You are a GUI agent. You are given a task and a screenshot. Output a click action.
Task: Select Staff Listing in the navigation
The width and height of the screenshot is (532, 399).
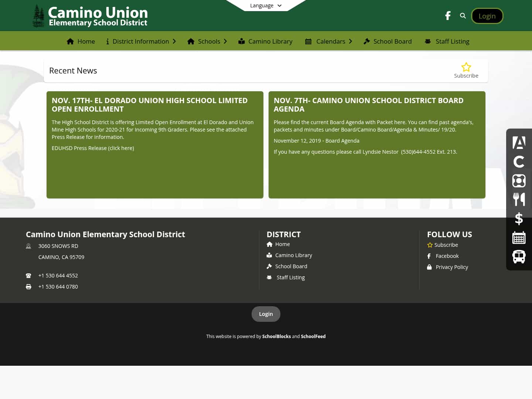(x=447, y=41)
